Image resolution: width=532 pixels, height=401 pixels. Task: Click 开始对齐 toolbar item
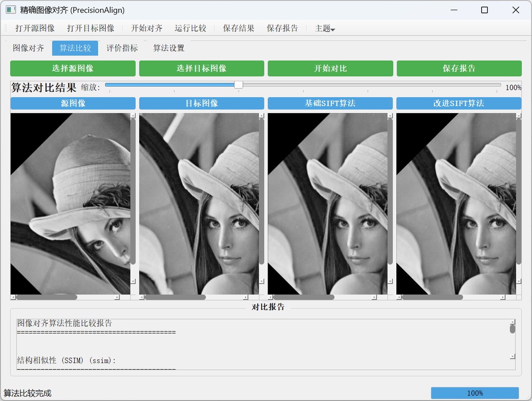147,28
